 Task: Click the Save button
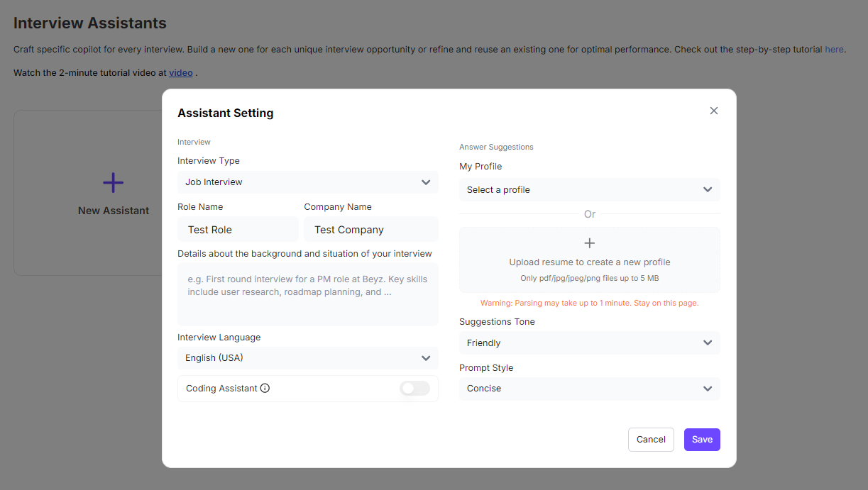pyautogui.click(x=702, y=440)
